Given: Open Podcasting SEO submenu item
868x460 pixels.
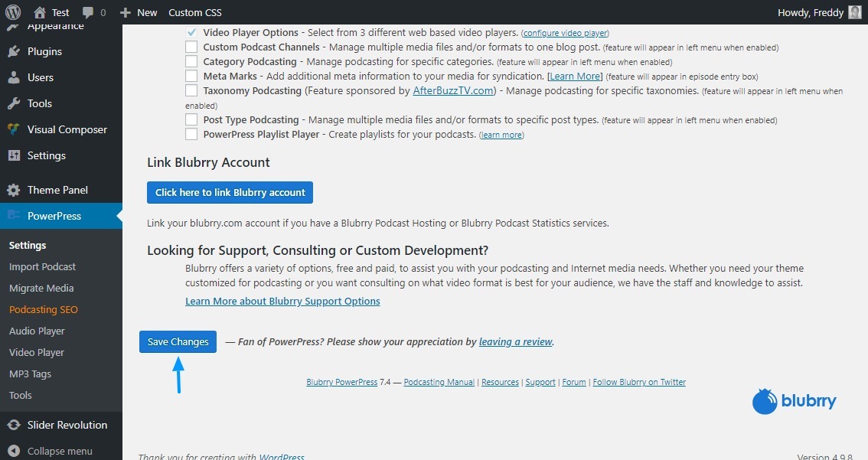Looking at the screenshot, I should (x=44, y=310).
